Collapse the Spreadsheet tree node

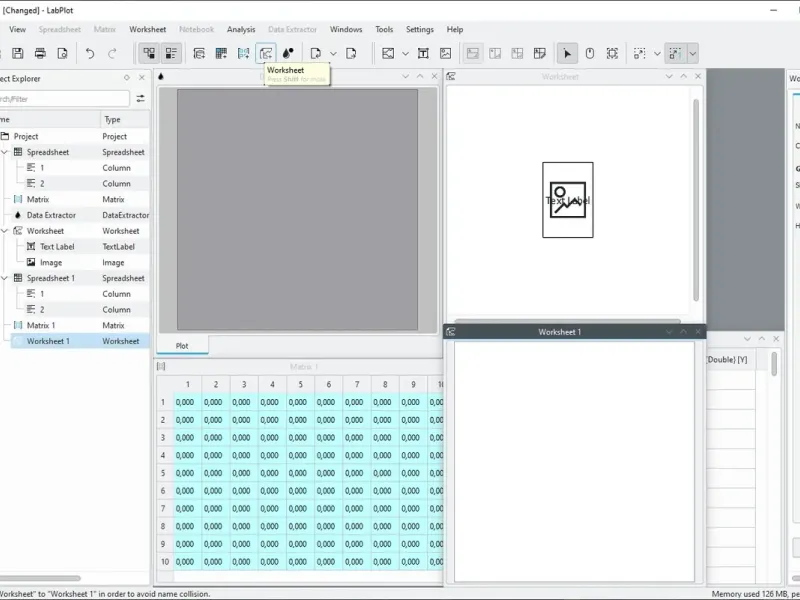tap(5, 152)
